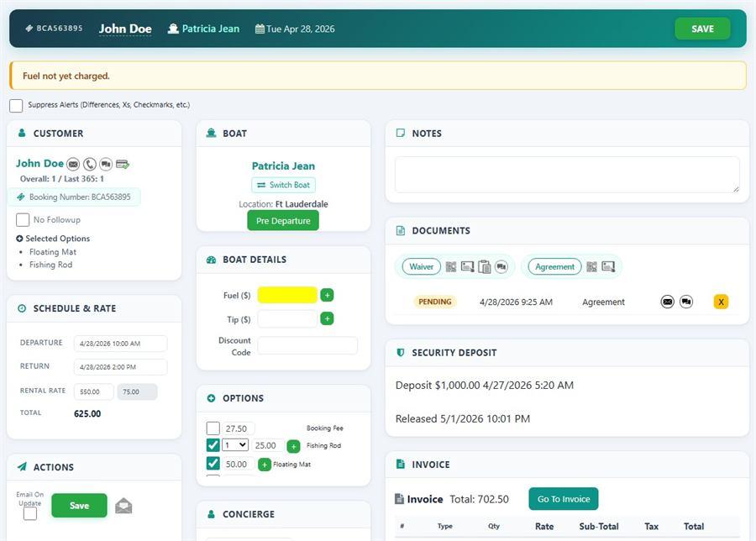756x541 pixels.
Task: Open John Doe customer link
Action: tap(39, 164)
